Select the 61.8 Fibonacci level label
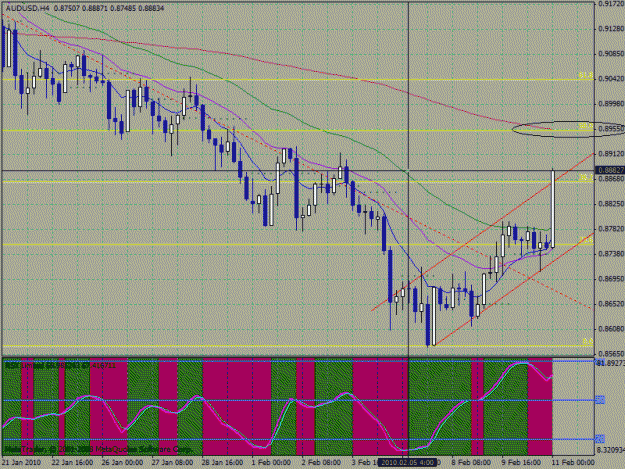 click(586, 75)
